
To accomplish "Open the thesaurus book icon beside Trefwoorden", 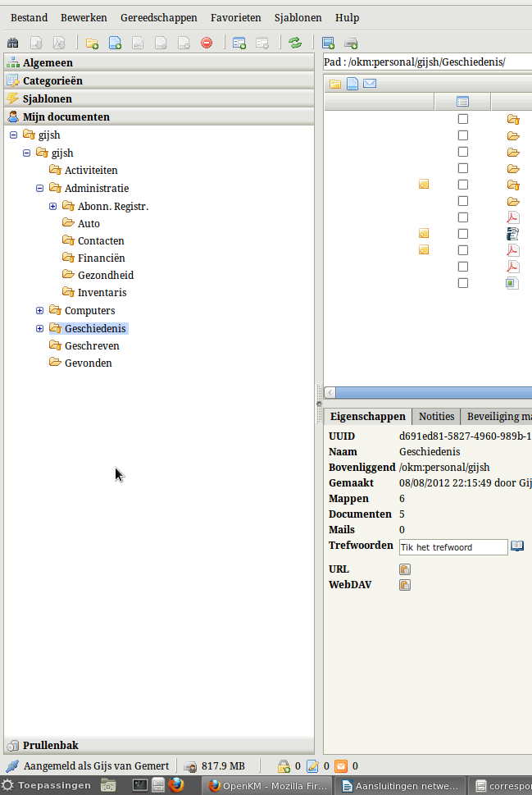I will 516,546.
